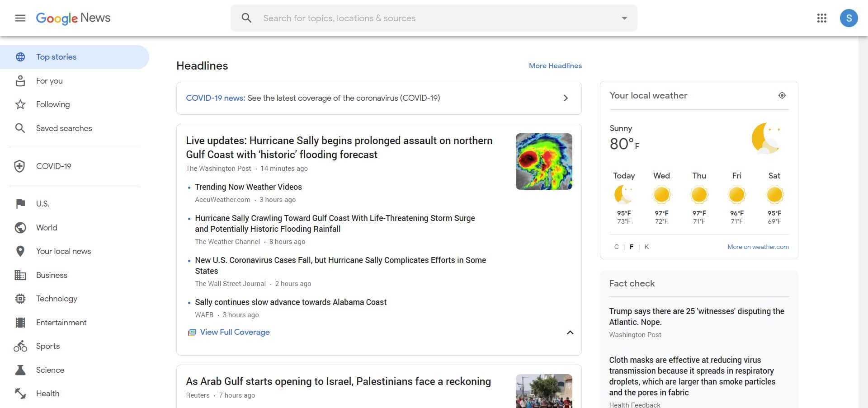868x408 pixels.
Task: Open the hamburger main menu
Action: coord(20,18)
